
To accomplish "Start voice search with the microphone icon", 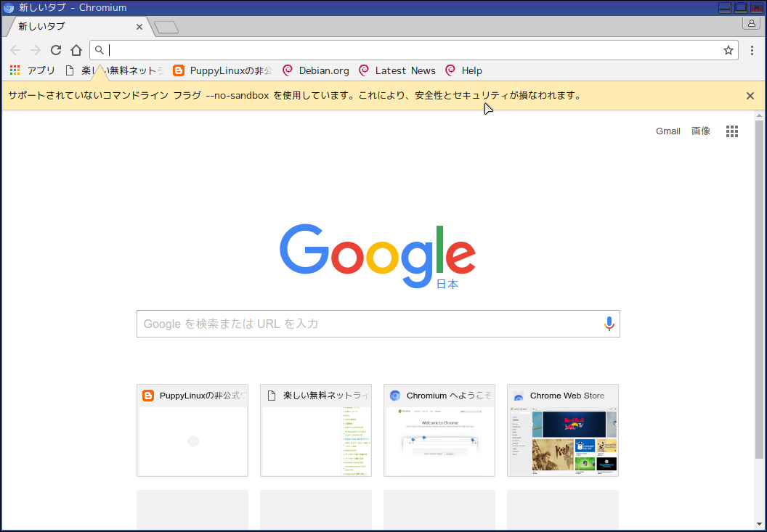I will 609,324.
